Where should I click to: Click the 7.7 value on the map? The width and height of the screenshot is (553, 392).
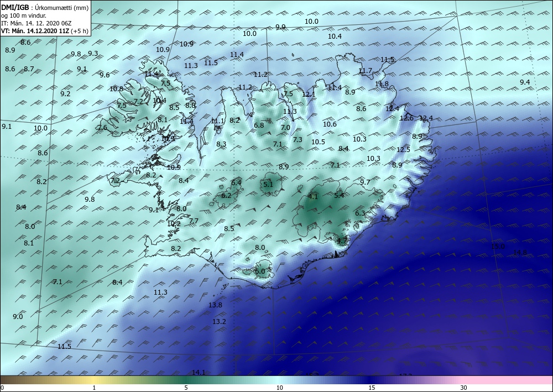[x=194, y=221]
